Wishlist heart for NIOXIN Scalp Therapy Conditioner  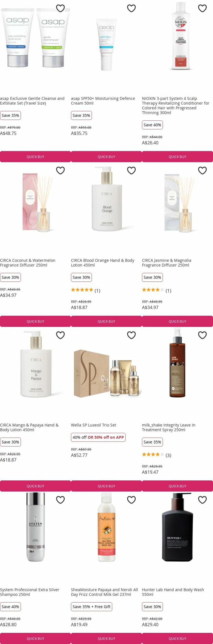click(x=202, y=8)
